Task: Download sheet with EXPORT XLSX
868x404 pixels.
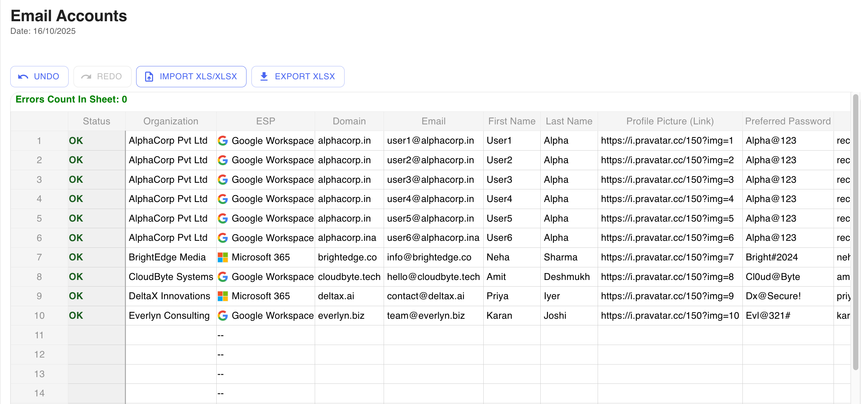Action: (298, 77)
